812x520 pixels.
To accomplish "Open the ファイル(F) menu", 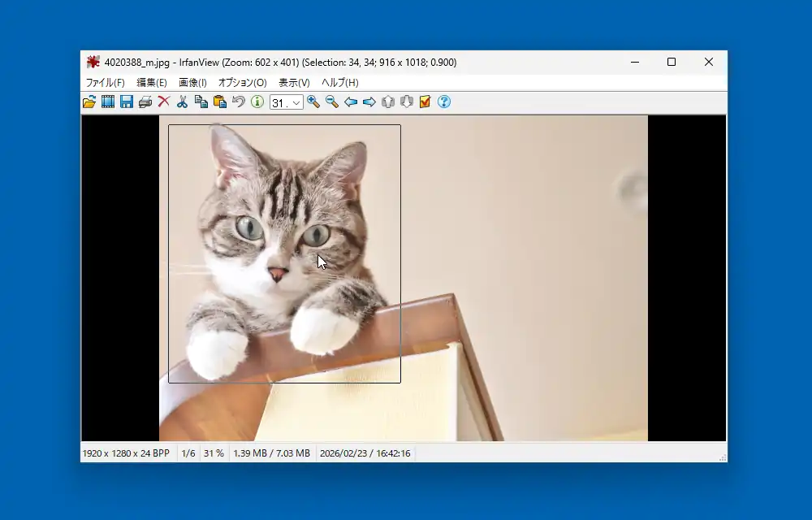I will tap(105, 82).
